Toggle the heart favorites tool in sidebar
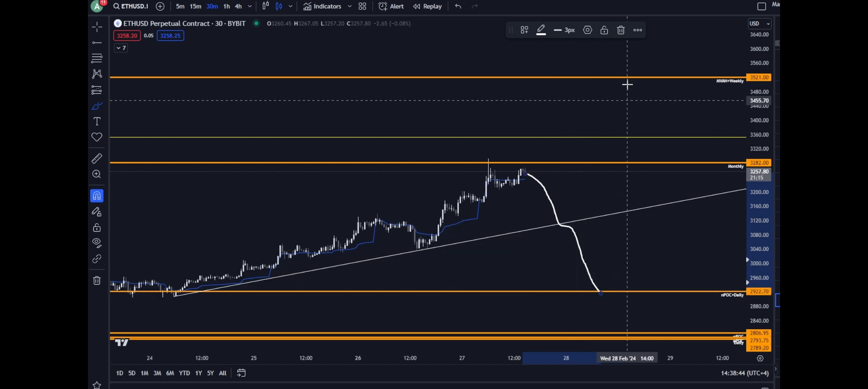The width and height of the screenshot is (868, 389). click(x=97, y=137)
